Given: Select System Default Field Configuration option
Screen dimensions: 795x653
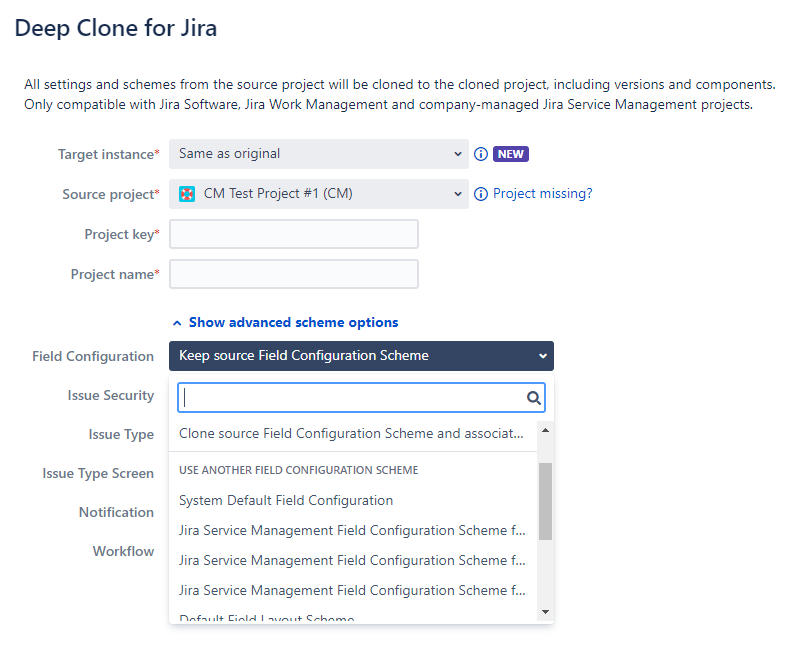Looking at the screenshot, I should pos(352,500).
